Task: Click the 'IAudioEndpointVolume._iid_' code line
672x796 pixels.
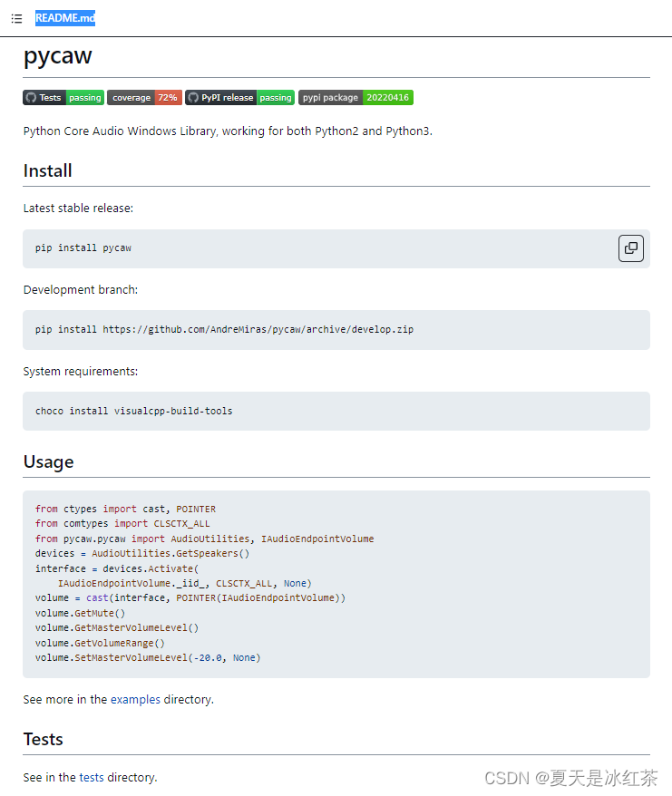Action: (x=185, y=583)
